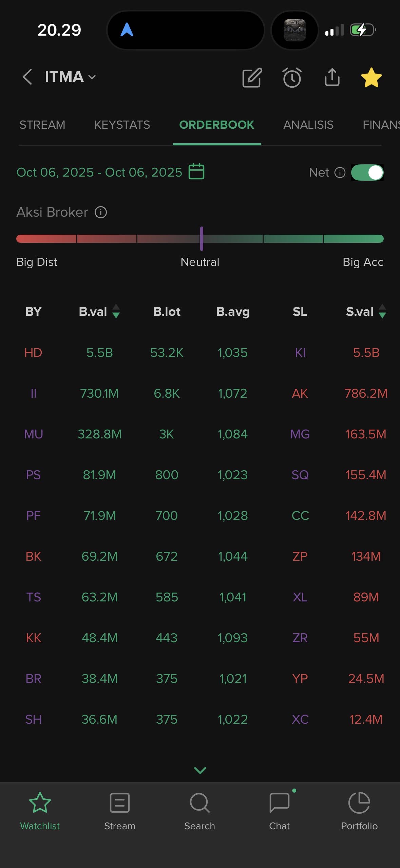Sort by S.val column arrows
The height and width of the screenshot is (868, 400).
pos(382,311)
